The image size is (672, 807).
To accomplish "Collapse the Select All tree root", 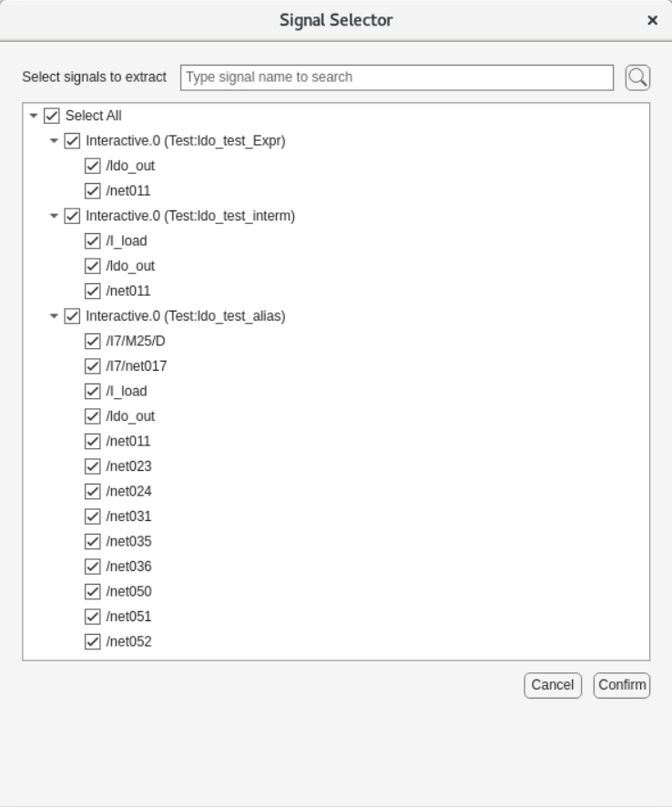I will (x=34, y=116).
